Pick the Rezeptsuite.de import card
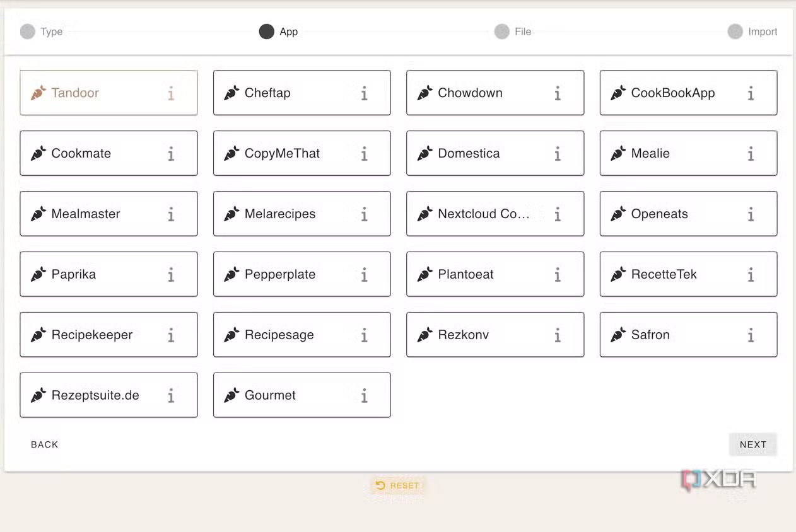Viewport: 796px width, 532px height. click(95, 396)
